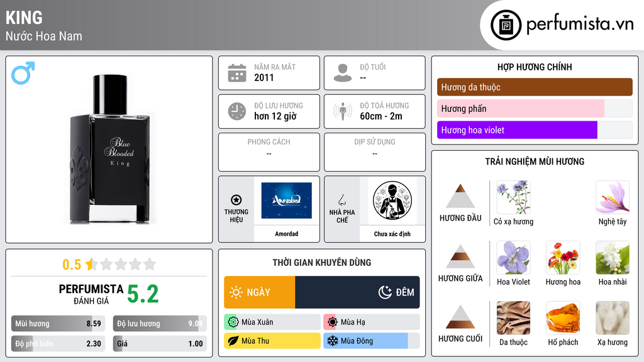Click the sillage person icon beside Độ toả hương
The height and width of the screenshot is (362, 644).
tap(343, 111)
